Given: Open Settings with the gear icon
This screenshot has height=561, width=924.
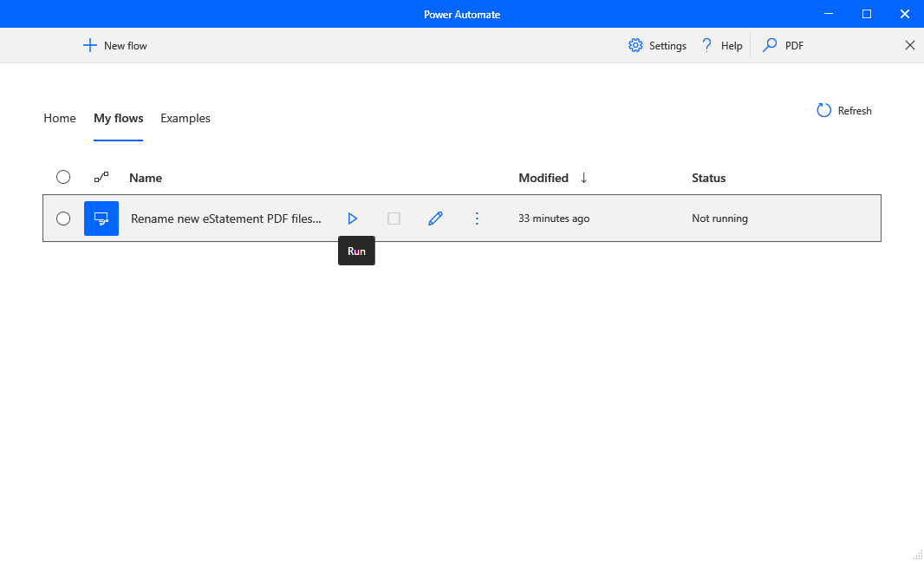Looking at the screenshot, I should click(657, 45).
